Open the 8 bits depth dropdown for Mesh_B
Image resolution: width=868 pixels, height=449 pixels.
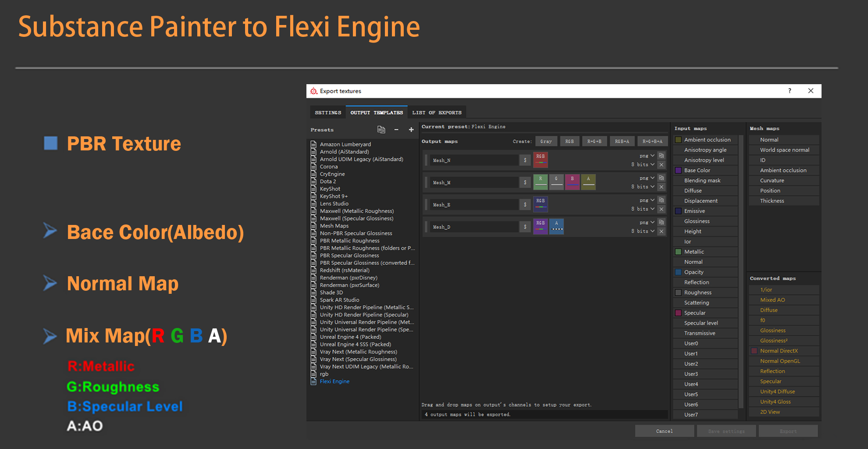click(x=643, y=209)
